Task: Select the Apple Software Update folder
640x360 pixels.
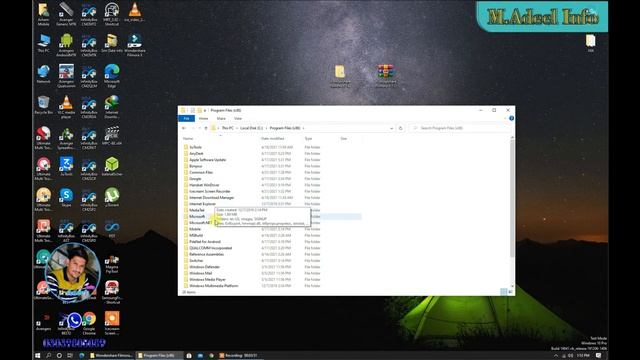Action: 207,160
